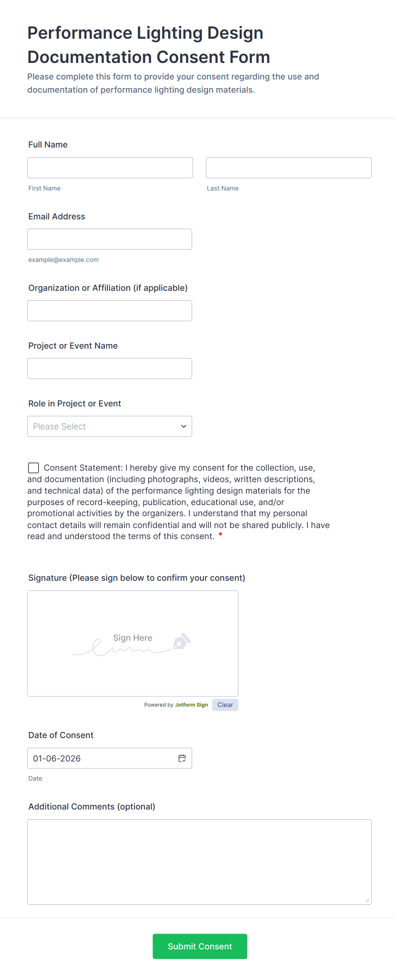Open the Role in Project or Event dropdown
This screenshot has height=980, width=395.
pos(110,426)
